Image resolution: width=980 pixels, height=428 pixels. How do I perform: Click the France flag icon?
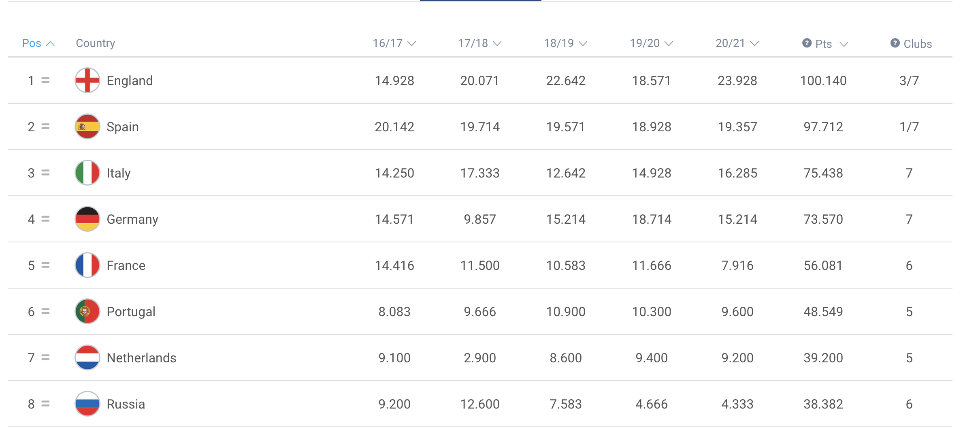pos(87,265)
